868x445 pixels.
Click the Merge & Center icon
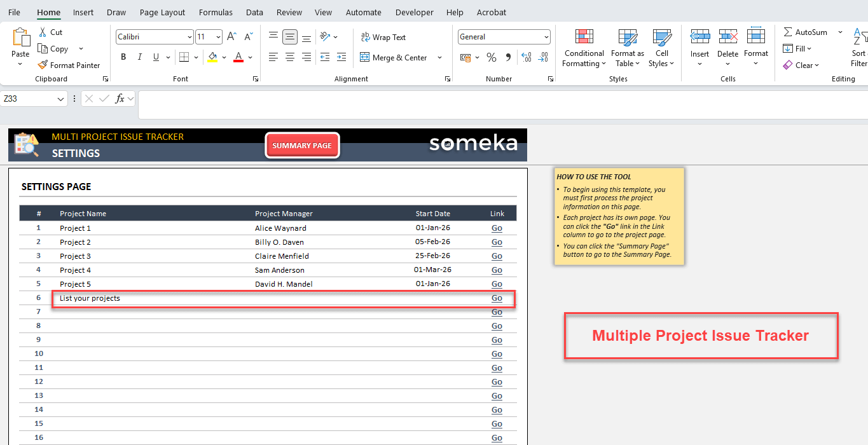(365, 57)
